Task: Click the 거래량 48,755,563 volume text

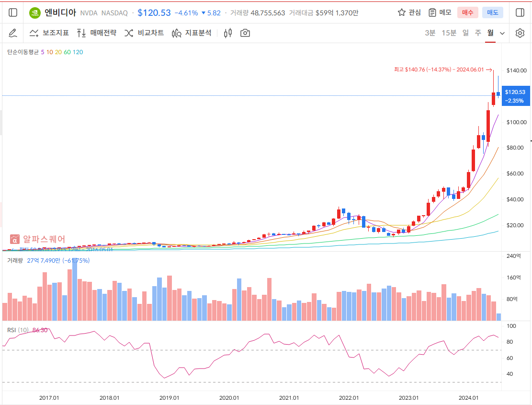Action: (258, 13)
